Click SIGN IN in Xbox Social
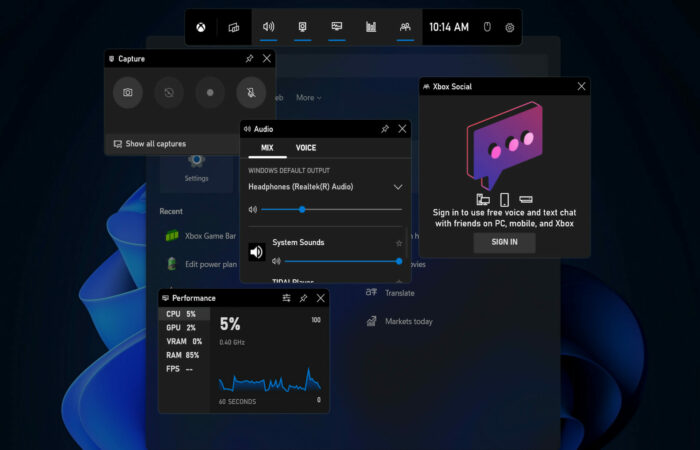This screenshot has height=450, width=700. (x=504, y=242)
